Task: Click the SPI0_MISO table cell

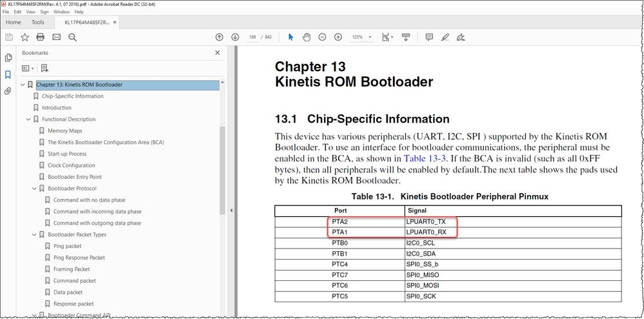Action: (x=513, y=275)
